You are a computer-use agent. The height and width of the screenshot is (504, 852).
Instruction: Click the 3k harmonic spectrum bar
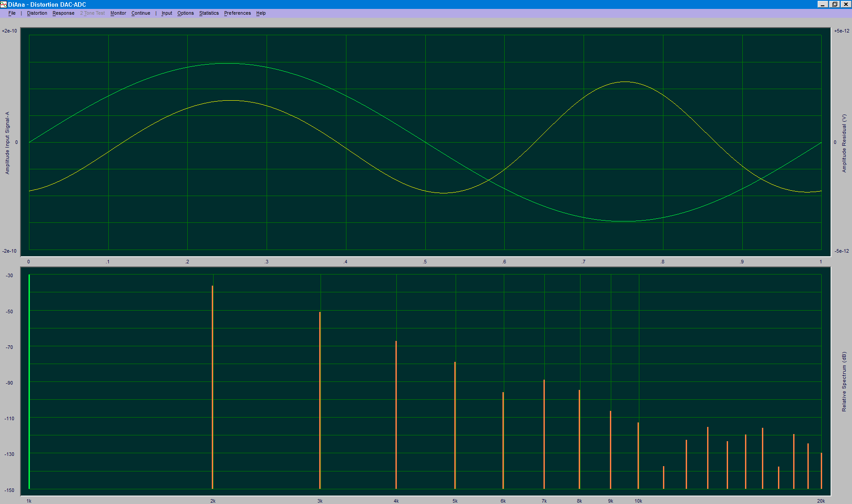click(320, 400)
